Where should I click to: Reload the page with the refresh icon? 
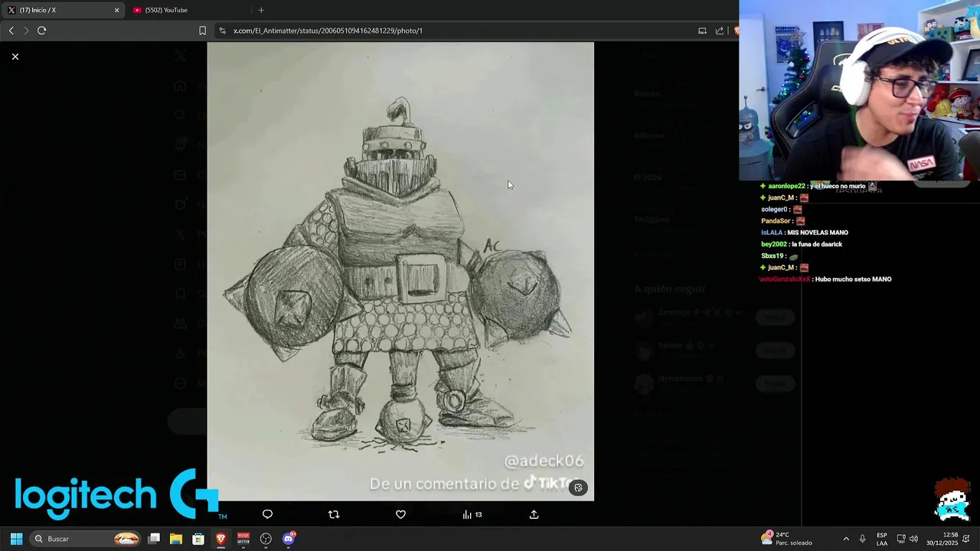(x=42, y=31)
